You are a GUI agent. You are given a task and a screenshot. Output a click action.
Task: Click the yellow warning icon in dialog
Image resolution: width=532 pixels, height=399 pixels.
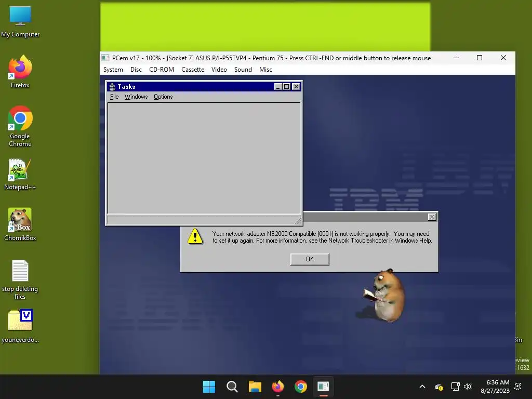click(x=195, y=236)
